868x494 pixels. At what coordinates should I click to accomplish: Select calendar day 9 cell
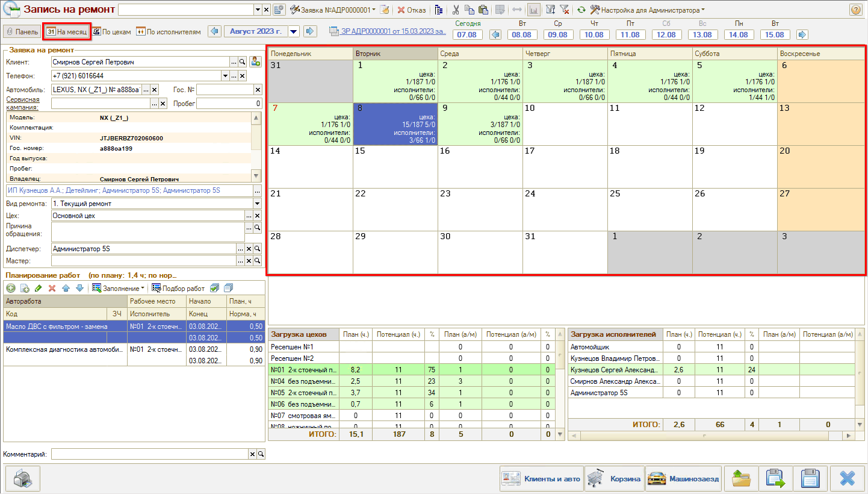(x=480, y=124)
